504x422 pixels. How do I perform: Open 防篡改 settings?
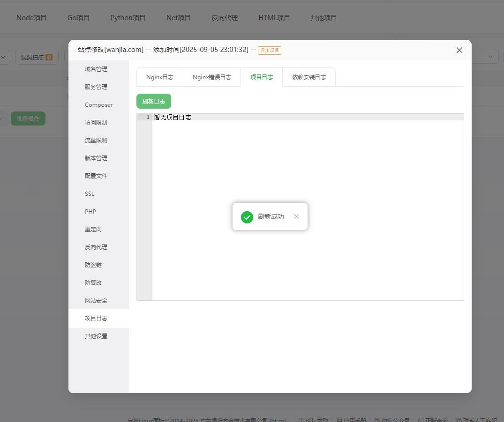pyautogui.click(x=93, y=282)
